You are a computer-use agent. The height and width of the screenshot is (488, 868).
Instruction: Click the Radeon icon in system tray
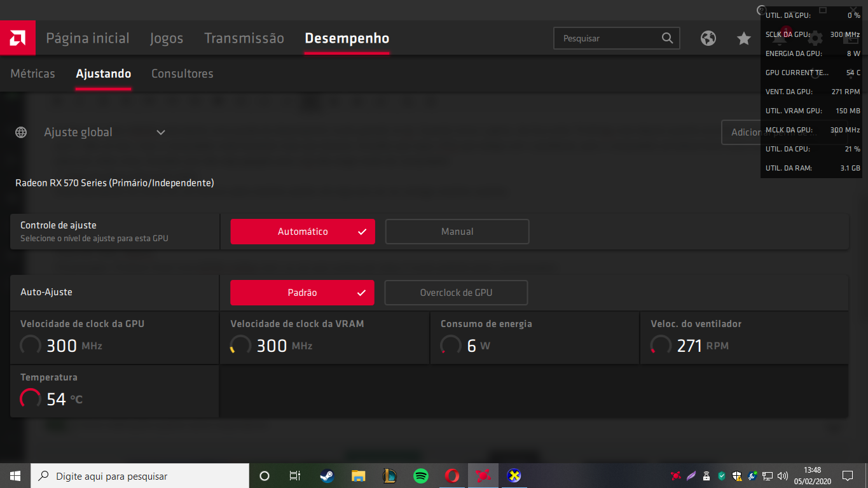point(675,476)
